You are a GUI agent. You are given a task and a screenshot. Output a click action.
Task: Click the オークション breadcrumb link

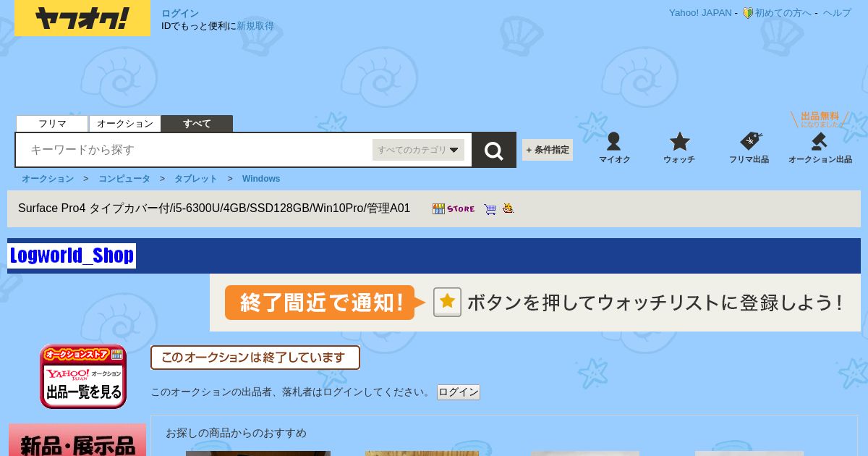pos(48,179)
